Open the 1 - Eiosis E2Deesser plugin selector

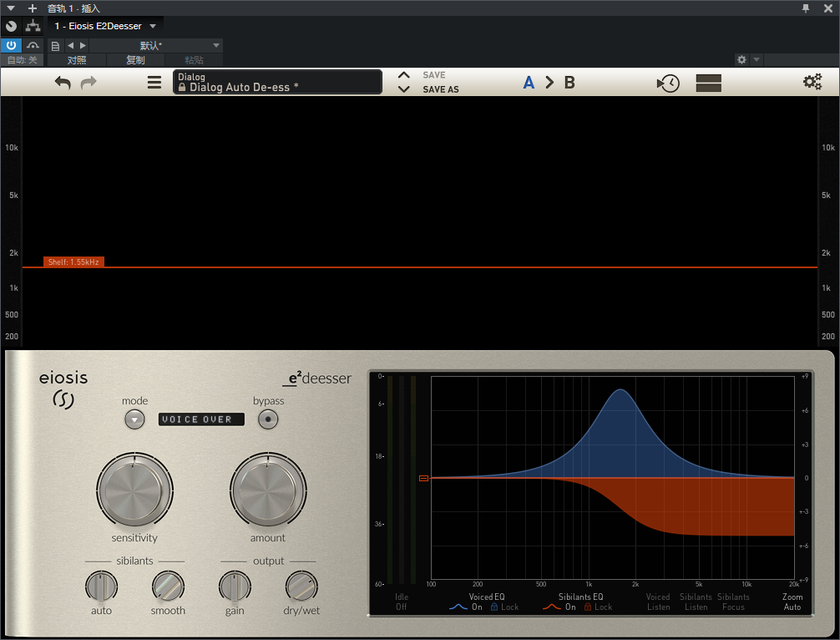tap(105, 26)
